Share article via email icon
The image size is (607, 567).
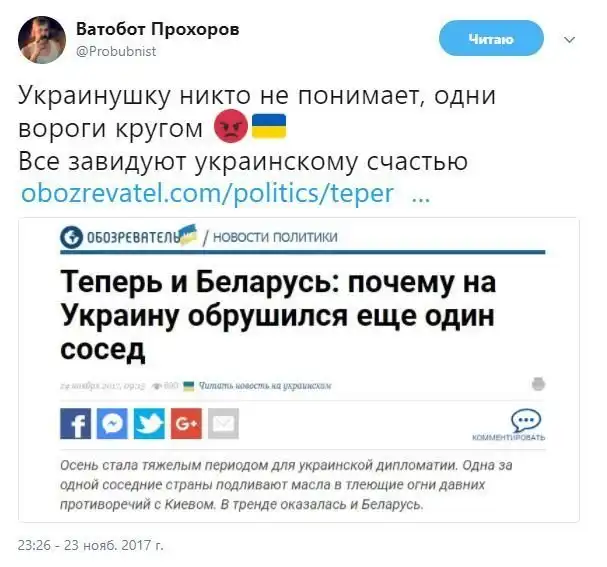(x=223, y=423)
